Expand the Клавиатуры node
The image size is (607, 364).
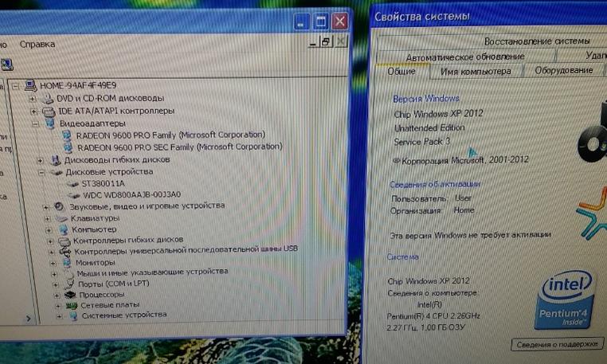[47, 219]
